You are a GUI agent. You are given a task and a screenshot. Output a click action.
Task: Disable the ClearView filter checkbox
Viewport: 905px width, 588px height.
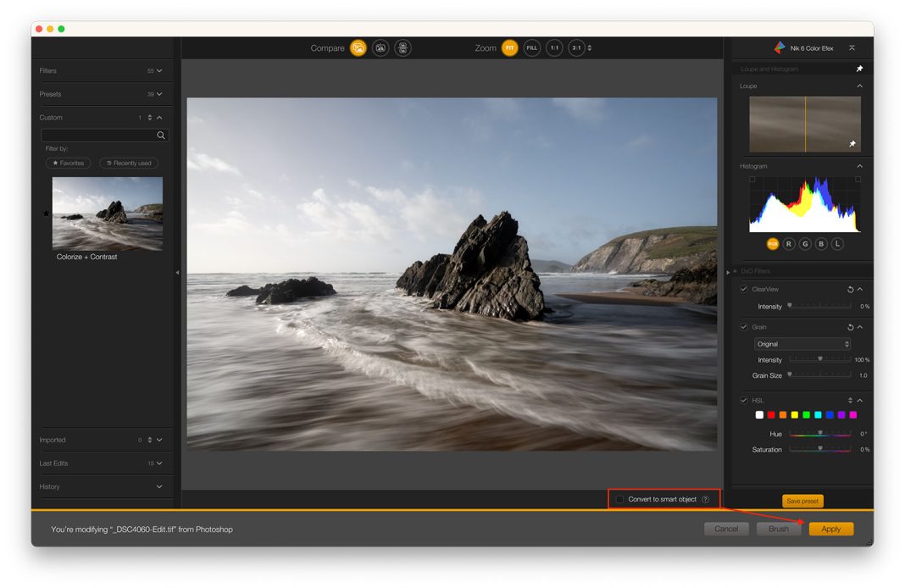click(744, 289)
